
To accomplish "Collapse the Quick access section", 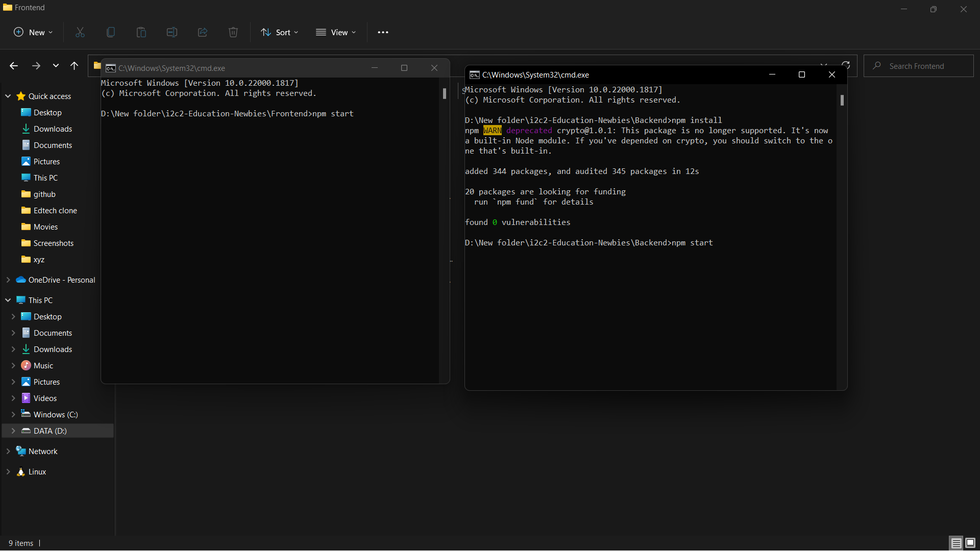I will pos(8,96).
